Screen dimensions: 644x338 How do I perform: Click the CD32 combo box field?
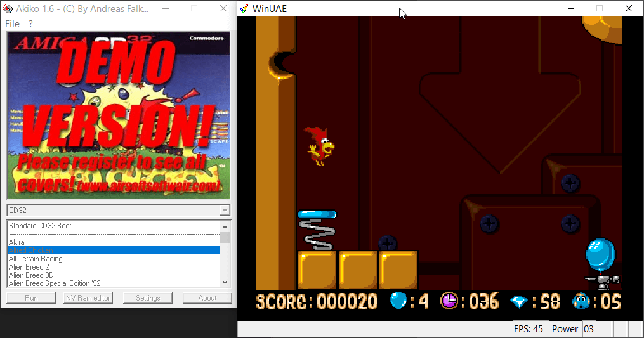(118, 211)
